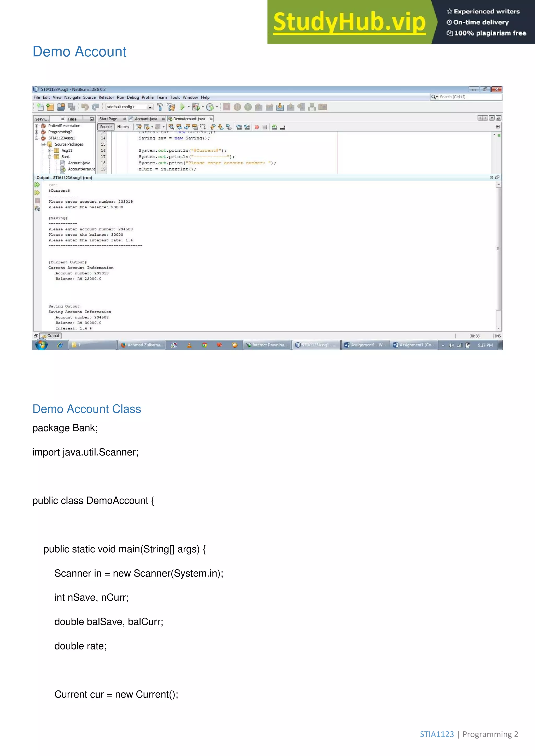The height and width of the screenshot is (756, 535).
Task: Click the Windows Start orb
Action: pyautogui.click(x=41, y=345)
